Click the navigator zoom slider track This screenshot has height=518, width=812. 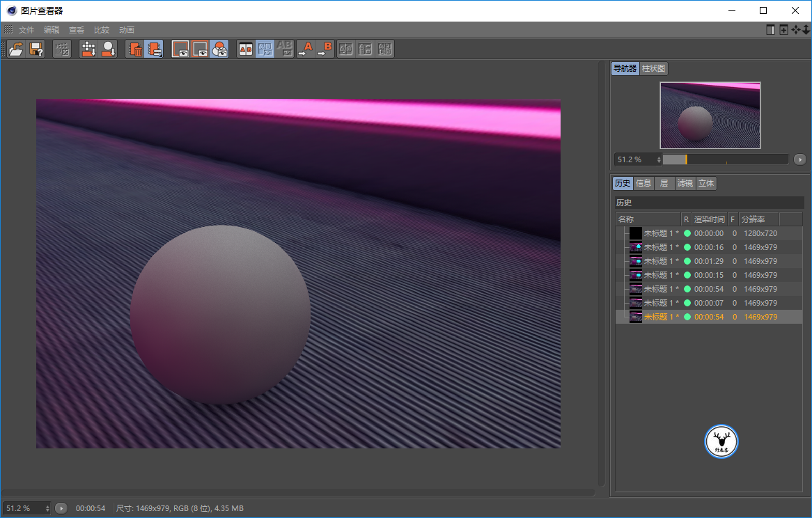(x=725, y=159)
